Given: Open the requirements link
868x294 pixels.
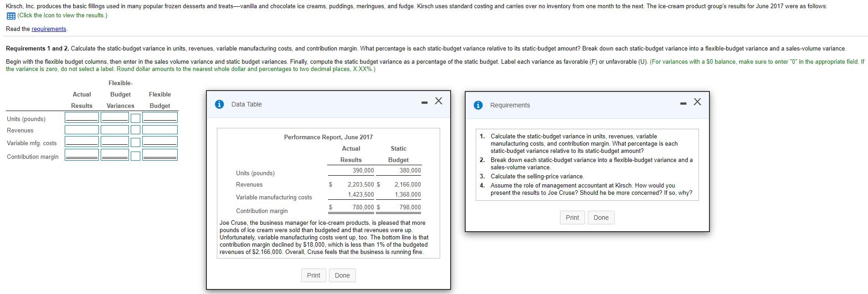Looking at the screenshot, I should tap(49, 29).
